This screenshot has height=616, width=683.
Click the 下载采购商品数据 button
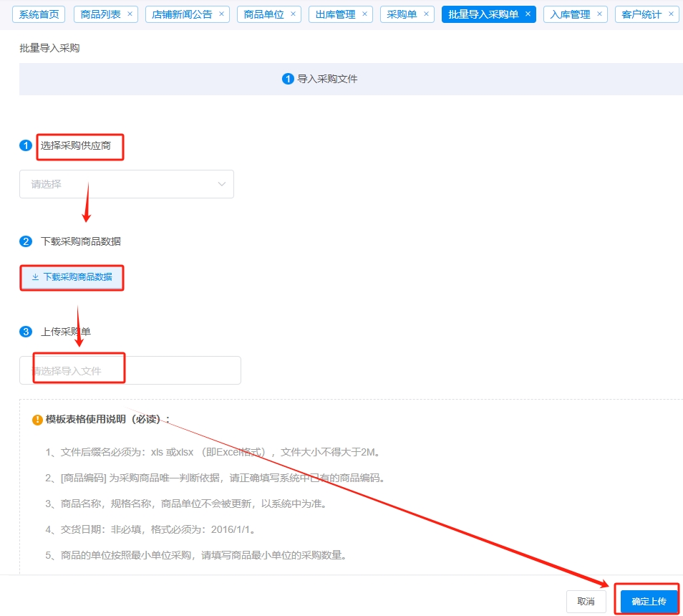point(72,276)
